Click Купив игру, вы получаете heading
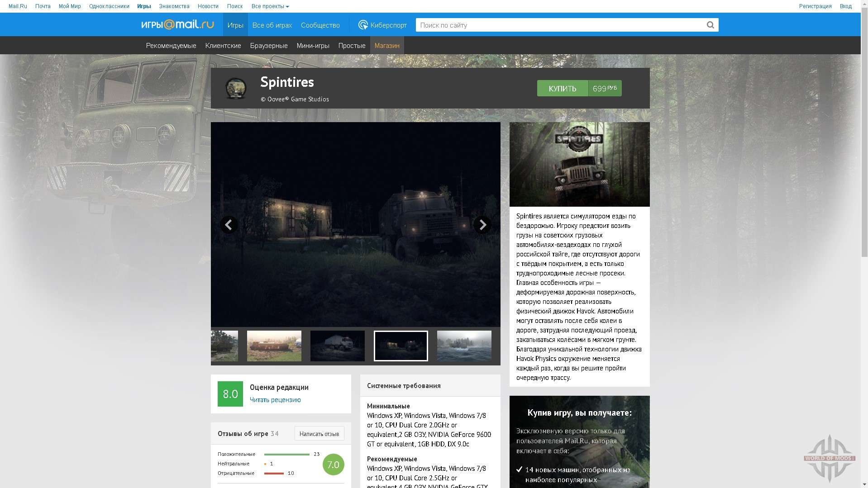 [579, 412]
